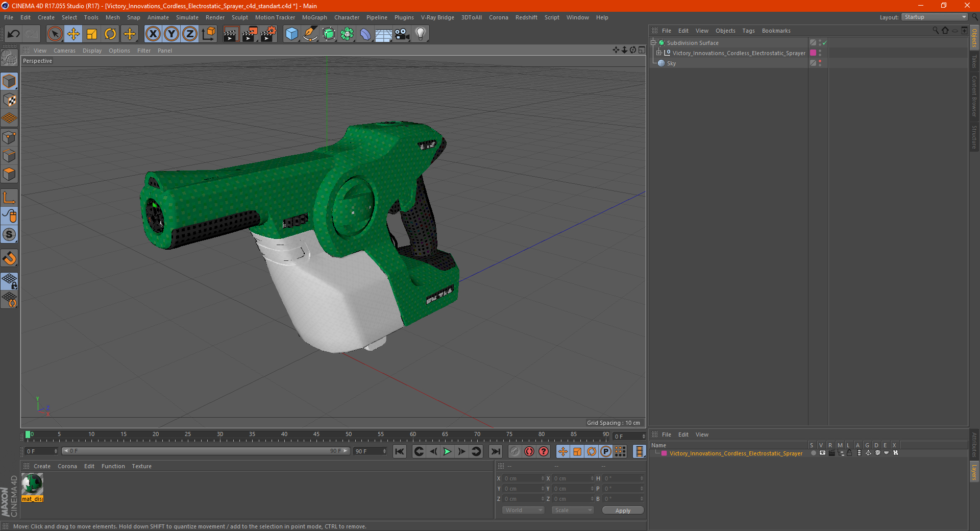Viewport: 980px width, 531px height.
Task: Open the Layout Startup dropdown
Action: (x=935, y=17)
